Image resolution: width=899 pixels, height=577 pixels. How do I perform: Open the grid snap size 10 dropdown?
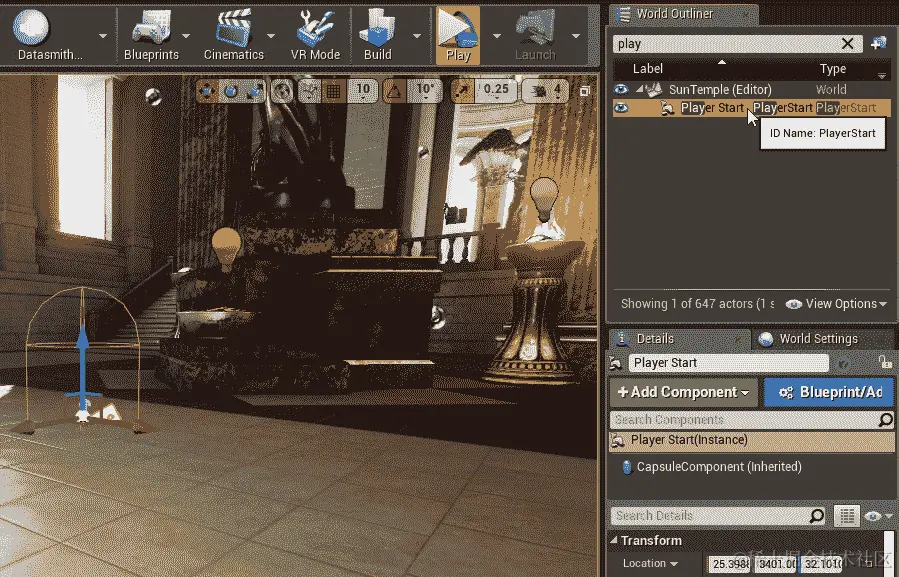click(x=363, y=91)
